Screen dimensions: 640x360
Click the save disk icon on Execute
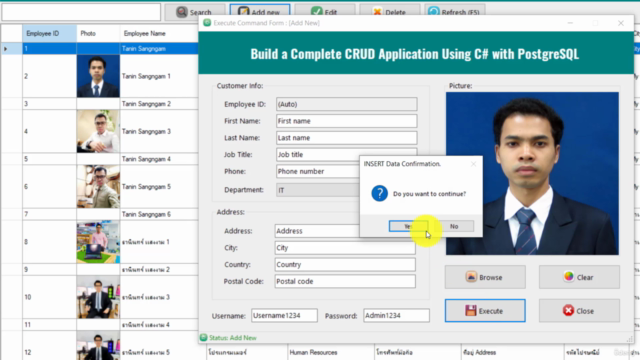pos(471,311)
